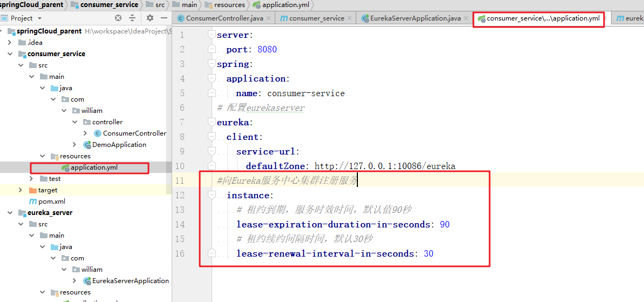644x302 pixels.
Task: Click src in the breadcrumb bar
Action: 160,5
